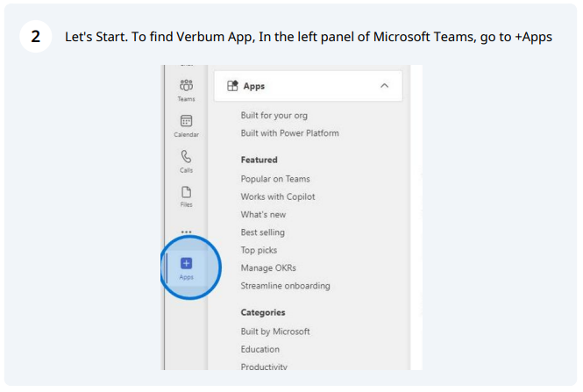
Task: Open Top picks list
Action: click(x=259, y=250)
